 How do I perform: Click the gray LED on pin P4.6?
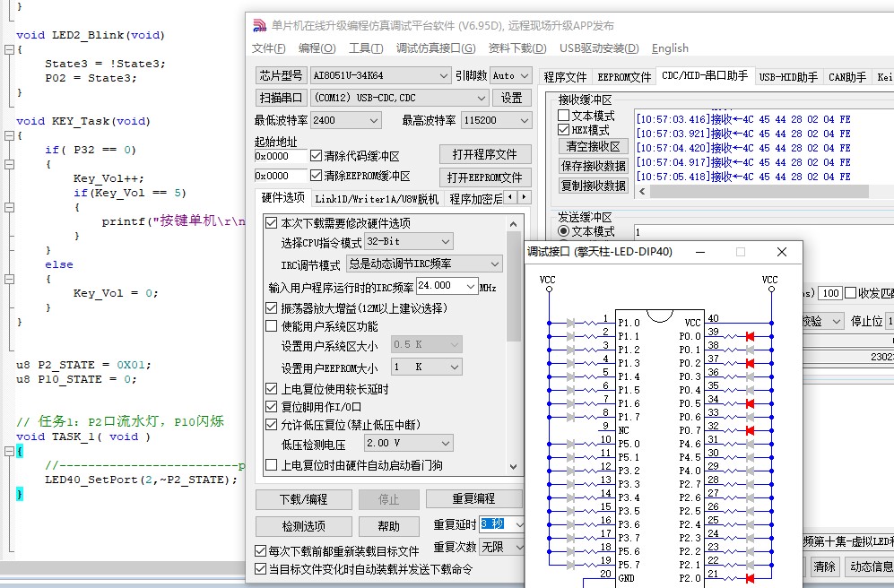click(750, 444)
